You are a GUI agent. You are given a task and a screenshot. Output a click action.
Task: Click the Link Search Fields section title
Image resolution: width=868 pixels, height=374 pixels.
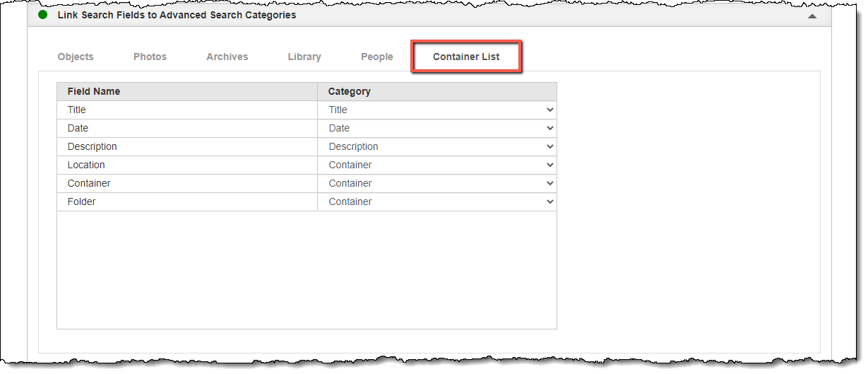(x=177, y=15)
